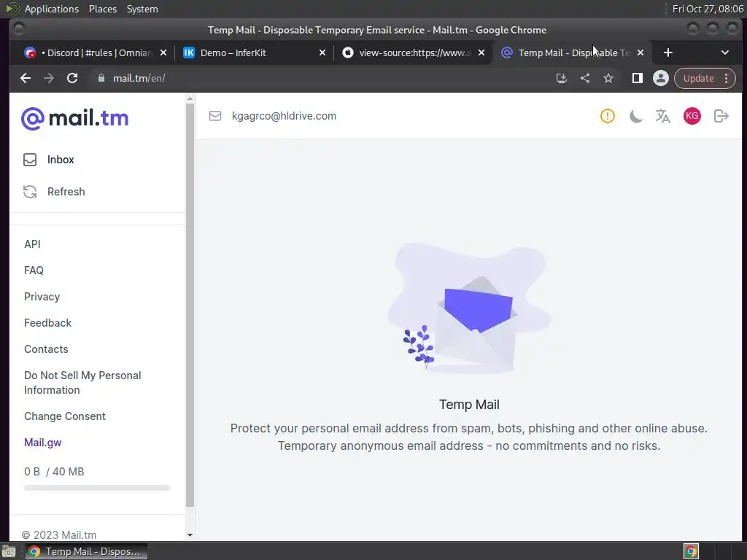747x560 pixels.
Task: Open the Contacts link
Action: click(x=46, y=349)
